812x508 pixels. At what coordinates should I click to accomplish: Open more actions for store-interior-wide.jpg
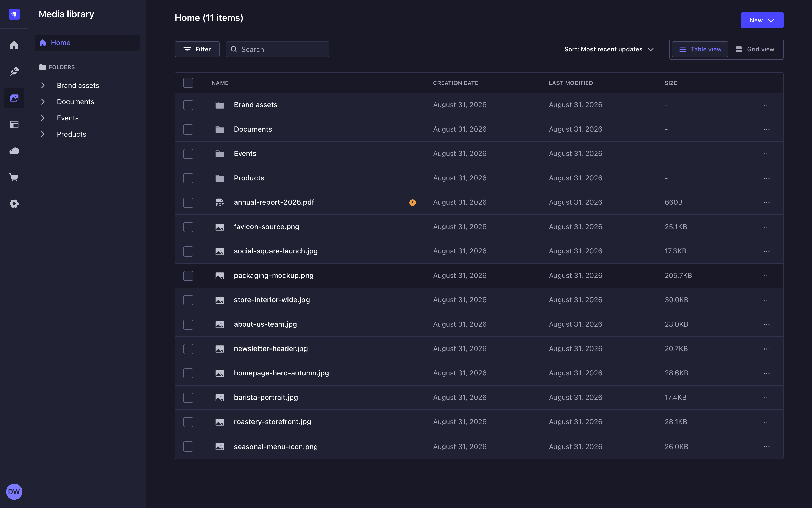pyautogui.click(x=767, y=300)
